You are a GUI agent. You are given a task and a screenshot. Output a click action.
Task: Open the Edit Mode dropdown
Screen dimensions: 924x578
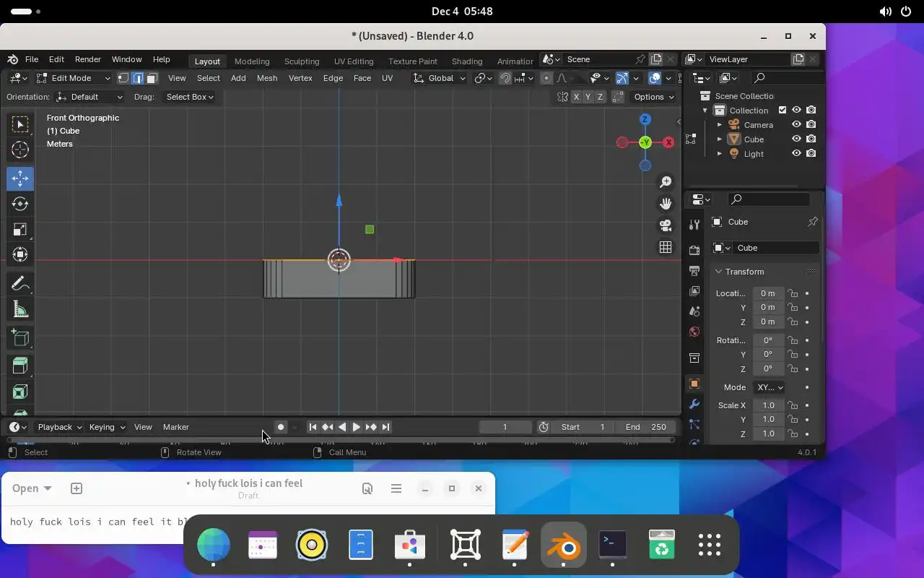click(74, 78)
